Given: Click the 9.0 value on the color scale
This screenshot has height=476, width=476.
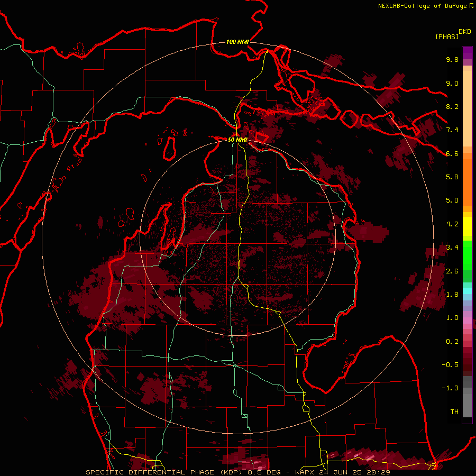Looking at the screenshot, I should pyautogui.click(x=452, y=83).
